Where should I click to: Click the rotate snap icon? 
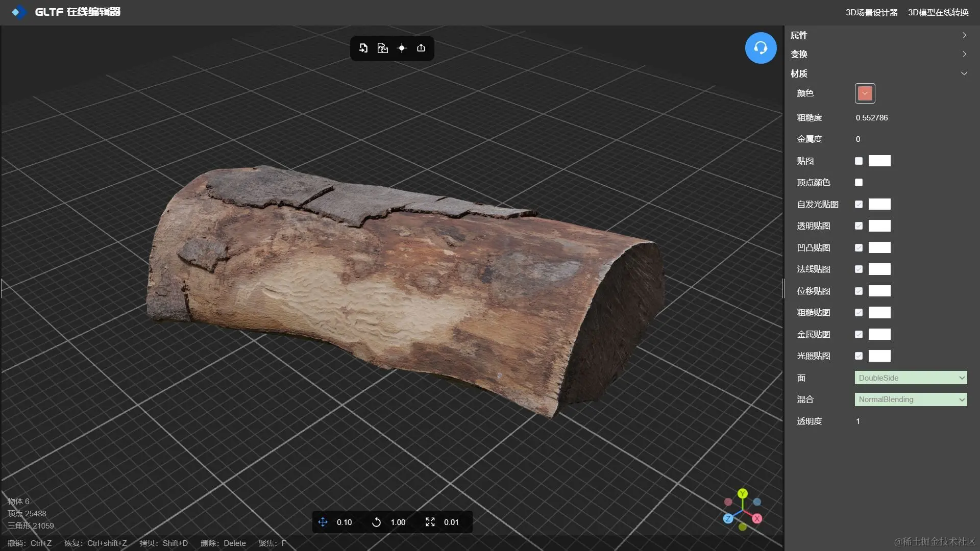(x=376, y=522)
